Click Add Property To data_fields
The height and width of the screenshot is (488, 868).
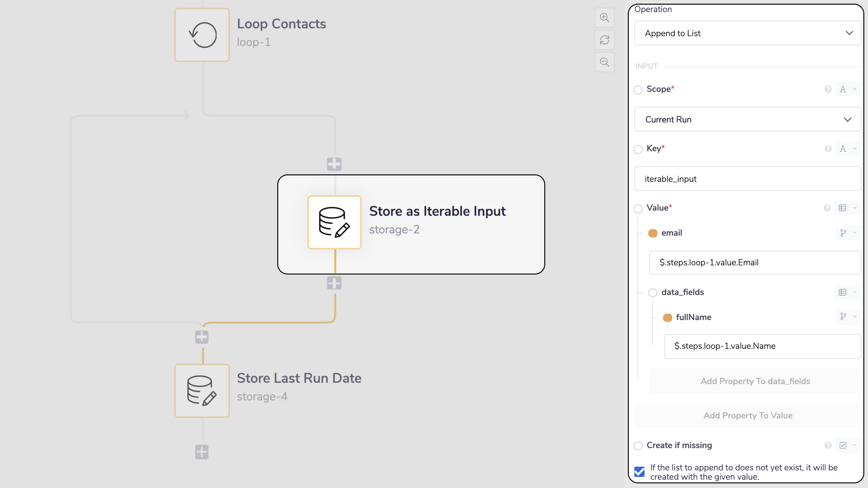[755, 381]
